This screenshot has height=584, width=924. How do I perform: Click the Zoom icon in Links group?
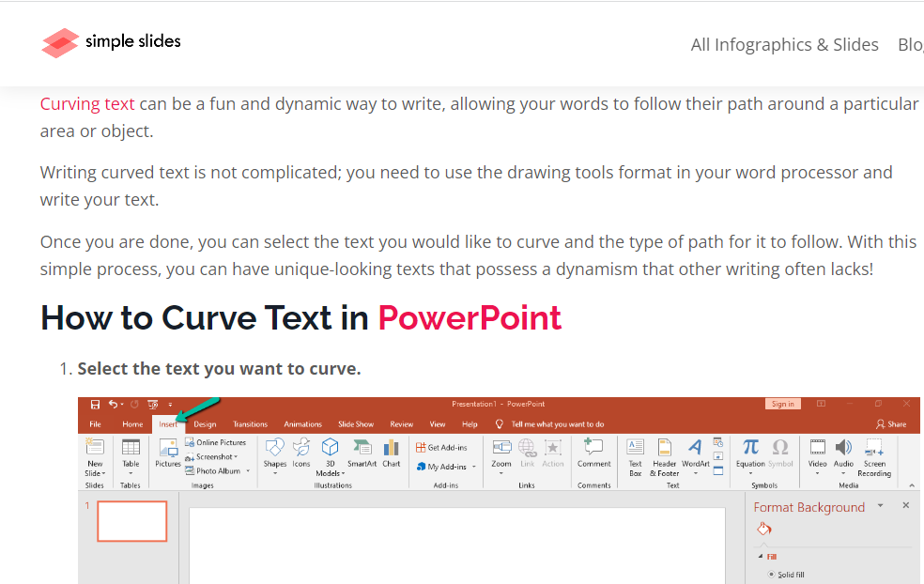pyautogui.click(x=501, y=447)
